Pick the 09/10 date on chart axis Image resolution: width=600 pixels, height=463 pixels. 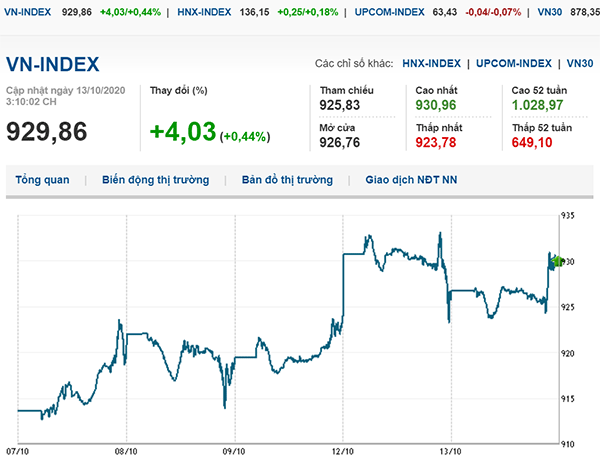[234, 450]
